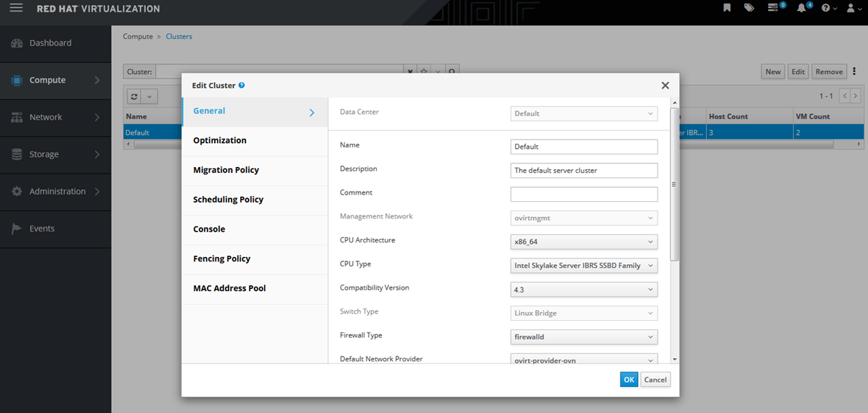Click the Administration gear icon

tap(17, 192)
